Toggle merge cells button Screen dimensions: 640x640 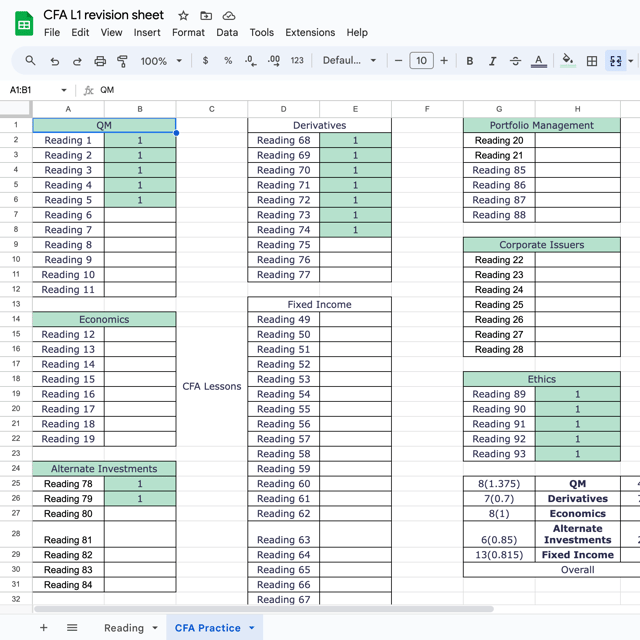616,61
